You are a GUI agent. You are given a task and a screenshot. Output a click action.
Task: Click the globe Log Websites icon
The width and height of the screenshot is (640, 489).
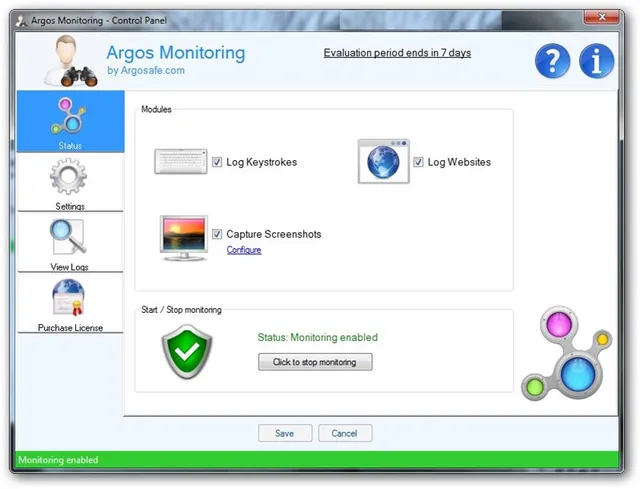(x=383, y=162)
